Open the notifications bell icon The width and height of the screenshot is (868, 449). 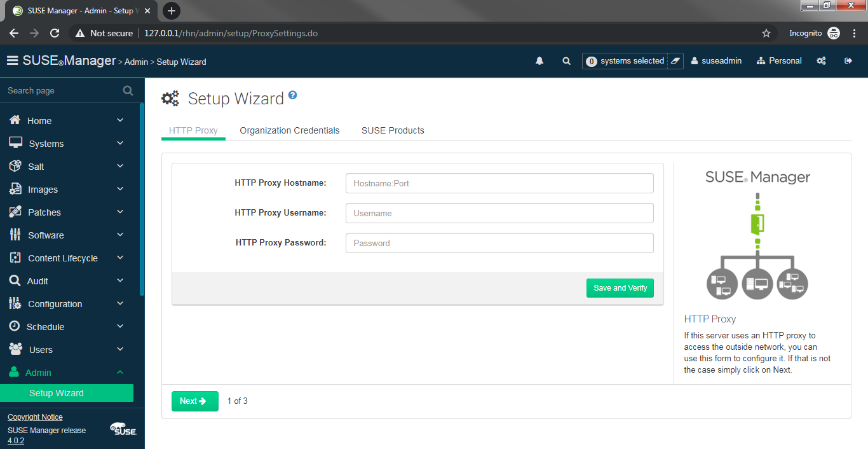539,60
